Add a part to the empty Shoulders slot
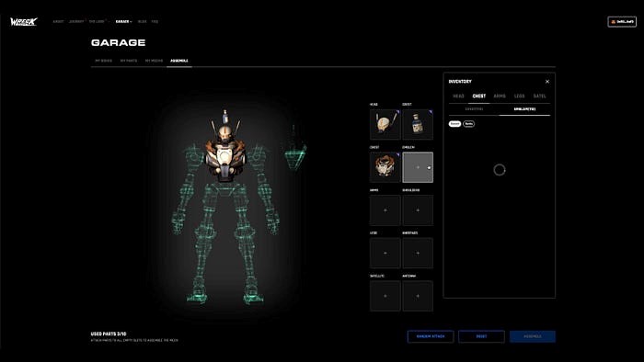 point(418,210)
